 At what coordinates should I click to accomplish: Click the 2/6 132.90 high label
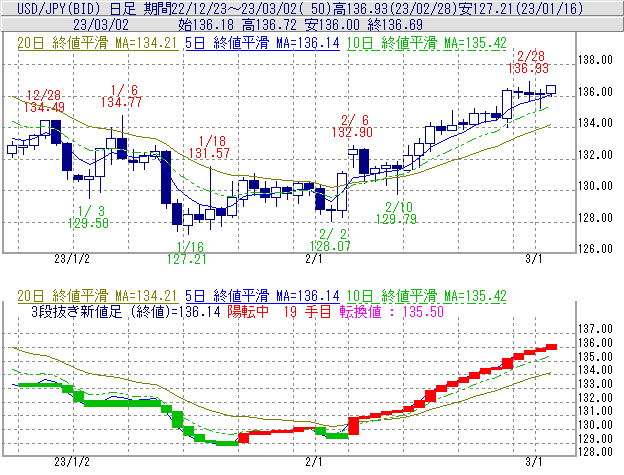(x=352, y=126)
